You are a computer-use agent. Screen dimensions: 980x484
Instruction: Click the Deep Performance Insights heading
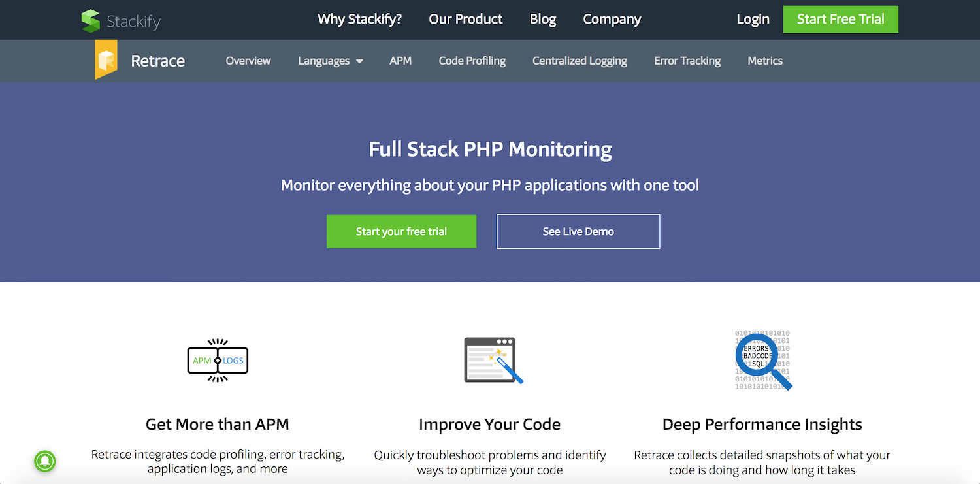[762, 424]
